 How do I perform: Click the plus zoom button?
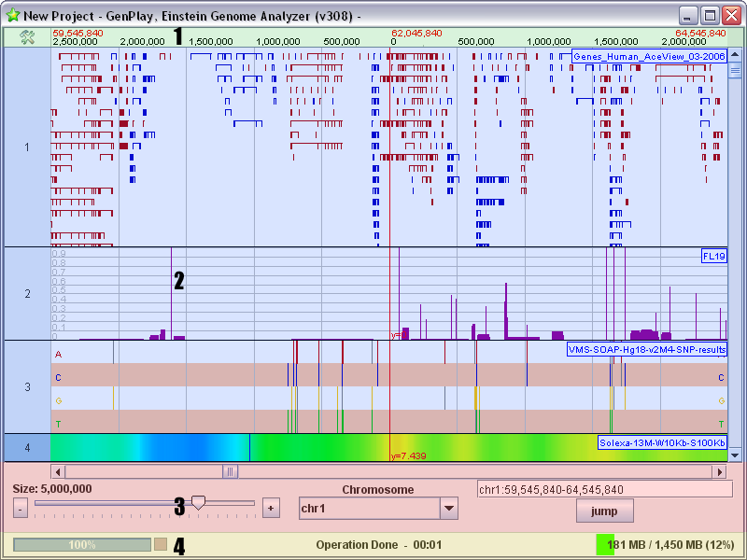click(271, 509)
